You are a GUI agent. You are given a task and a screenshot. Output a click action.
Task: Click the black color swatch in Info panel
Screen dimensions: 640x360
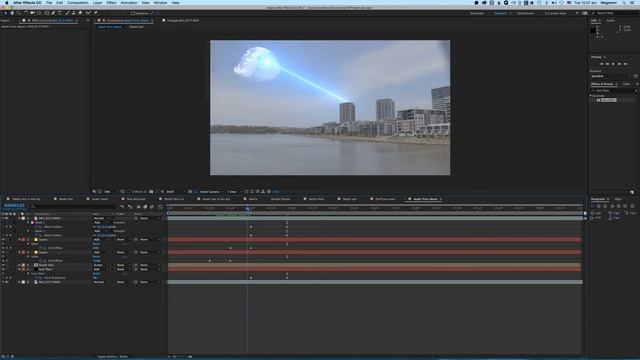pyautogui.click(x=593, y=31)
